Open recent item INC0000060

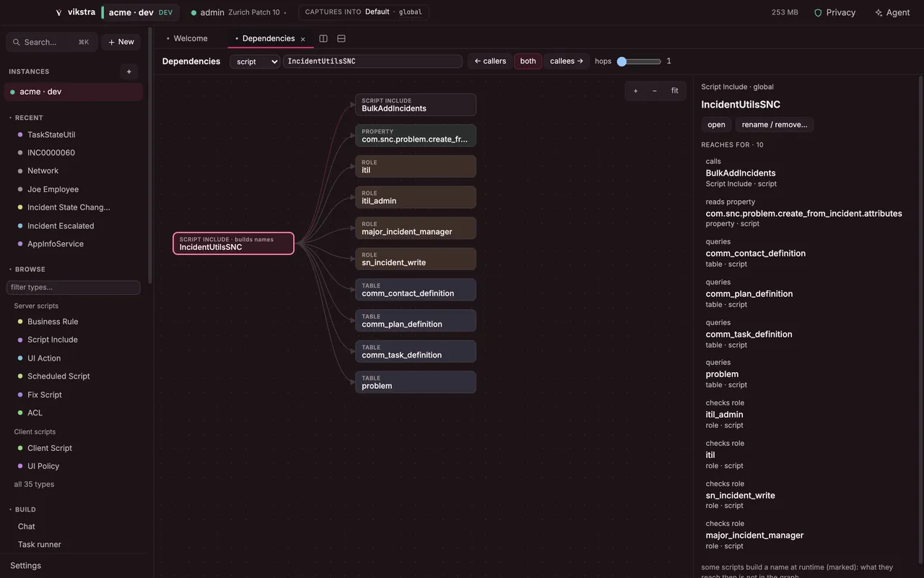tap(51, 152)
